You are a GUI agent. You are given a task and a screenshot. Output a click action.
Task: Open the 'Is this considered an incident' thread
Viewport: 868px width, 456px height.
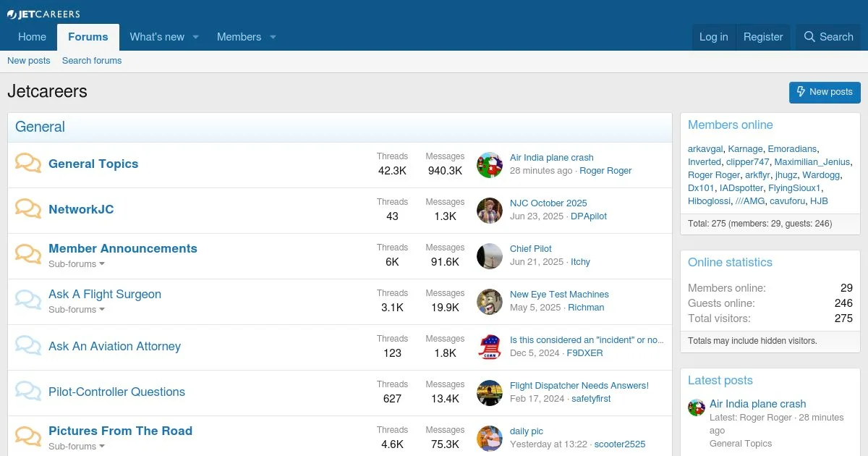coord(587,340)
